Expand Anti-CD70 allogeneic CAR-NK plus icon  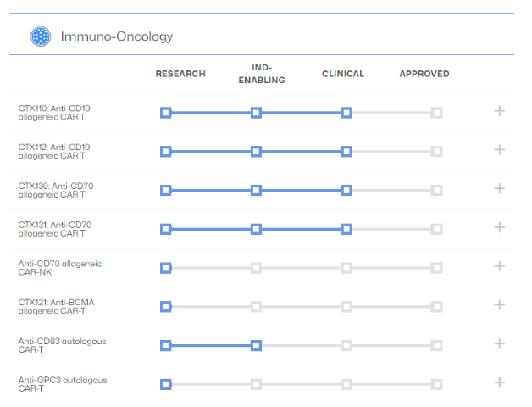coord(500,266)
